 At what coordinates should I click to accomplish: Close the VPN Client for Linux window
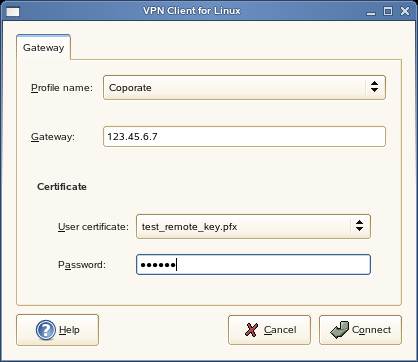405,11
